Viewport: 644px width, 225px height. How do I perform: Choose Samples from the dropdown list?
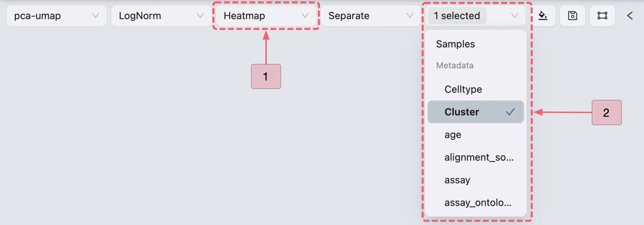(455, 44)
